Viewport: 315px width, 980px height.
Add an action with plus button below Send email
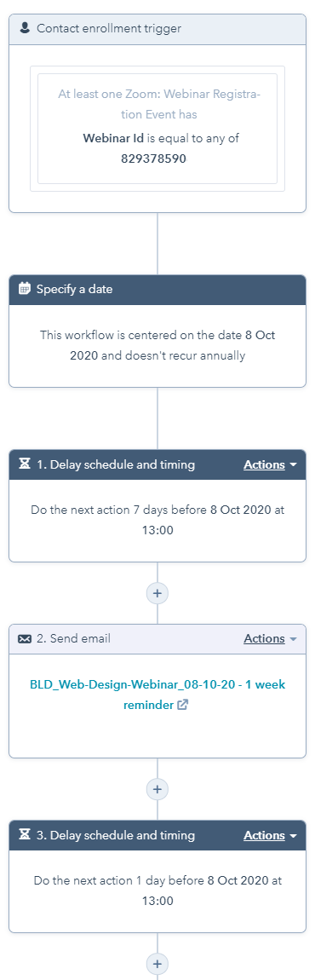tap(157, 789)
